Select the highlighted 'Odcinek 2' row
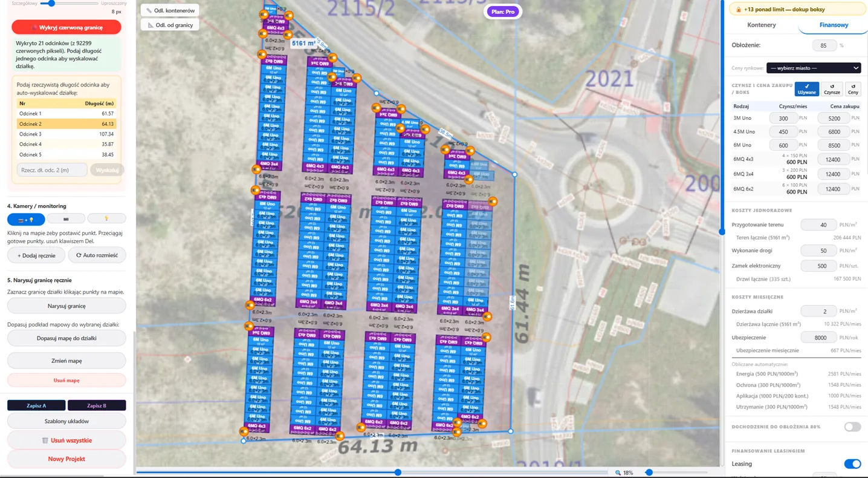Screen dimensions: 868x478 [66, 124]
